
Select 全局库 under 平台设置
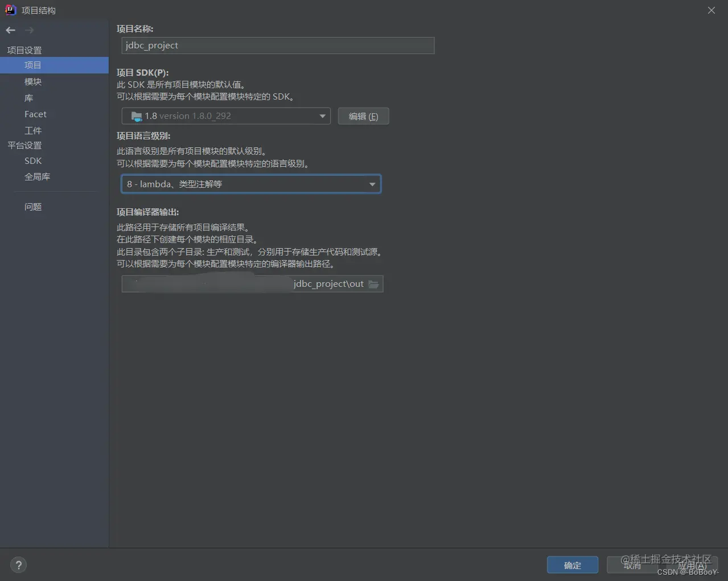point(38,176)
